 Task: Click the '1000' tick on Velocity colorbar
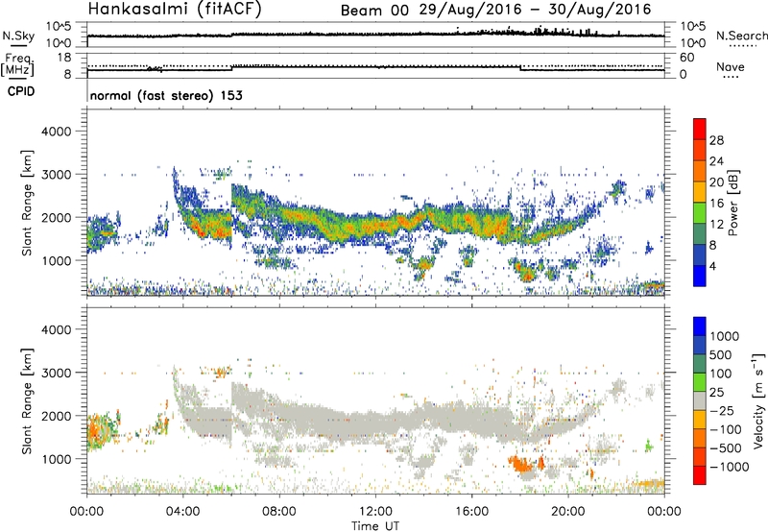pyautogui.click(x=724, y=336)
